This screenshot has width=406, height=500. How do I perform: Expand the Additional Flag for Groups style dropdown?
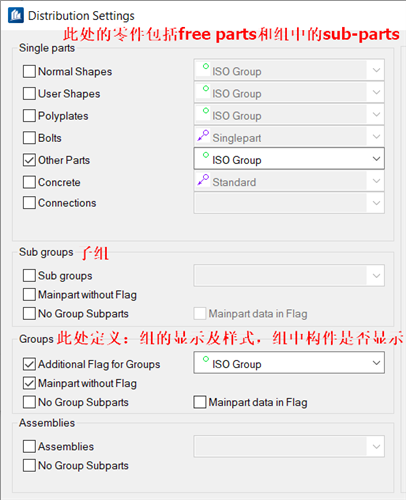pyautogui.click(x=289, y=363)
